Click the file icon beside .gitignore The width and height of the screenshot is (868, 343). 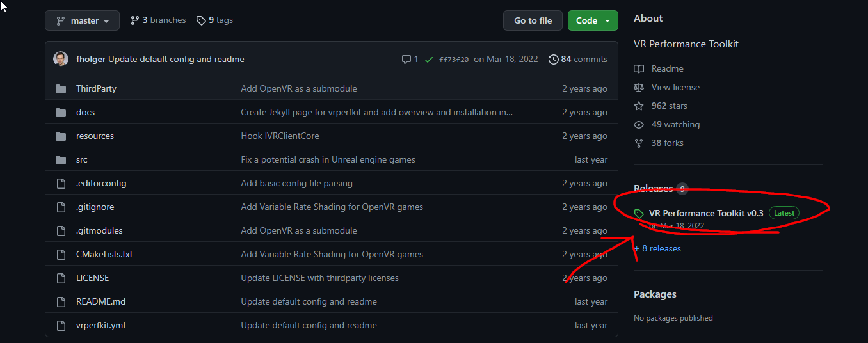point(61,207)
